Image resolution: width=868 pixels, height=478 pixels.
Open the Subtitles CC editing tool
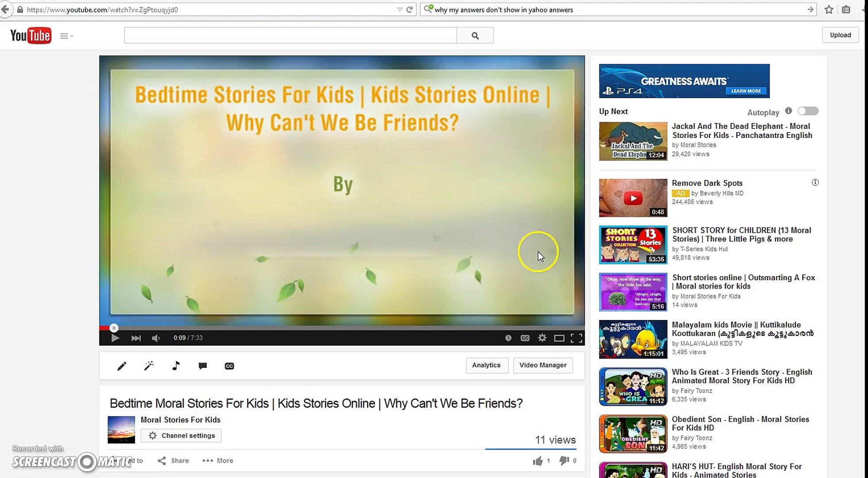click(229, 366)
